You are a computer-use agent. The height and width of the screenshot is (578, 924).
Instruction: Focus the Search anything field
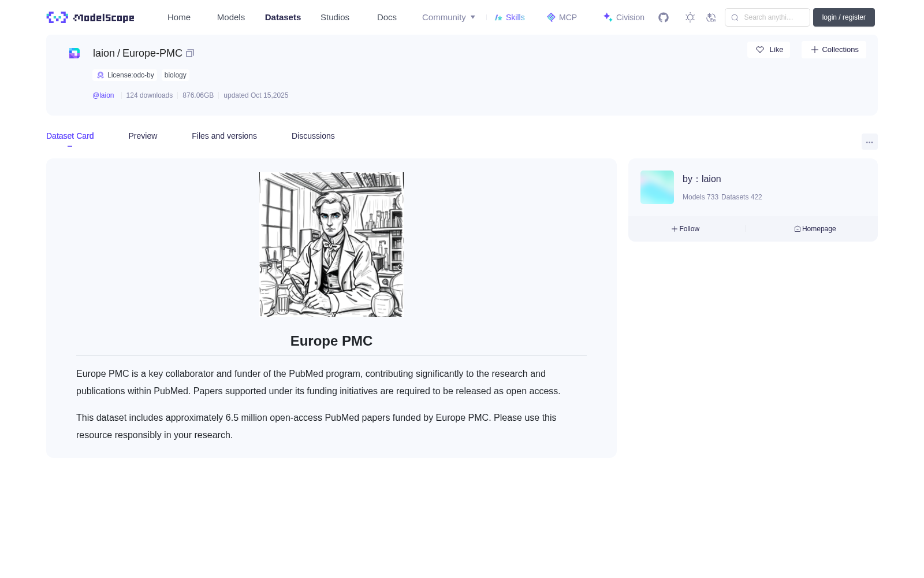pos(767,17)
